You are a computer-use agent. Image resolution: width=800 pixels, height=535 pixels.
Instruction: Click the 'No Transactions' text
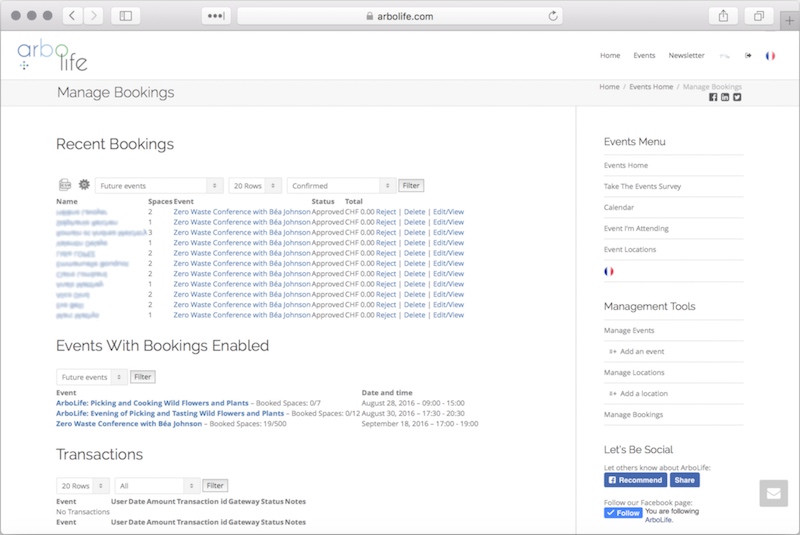click(x=83, y=512)
